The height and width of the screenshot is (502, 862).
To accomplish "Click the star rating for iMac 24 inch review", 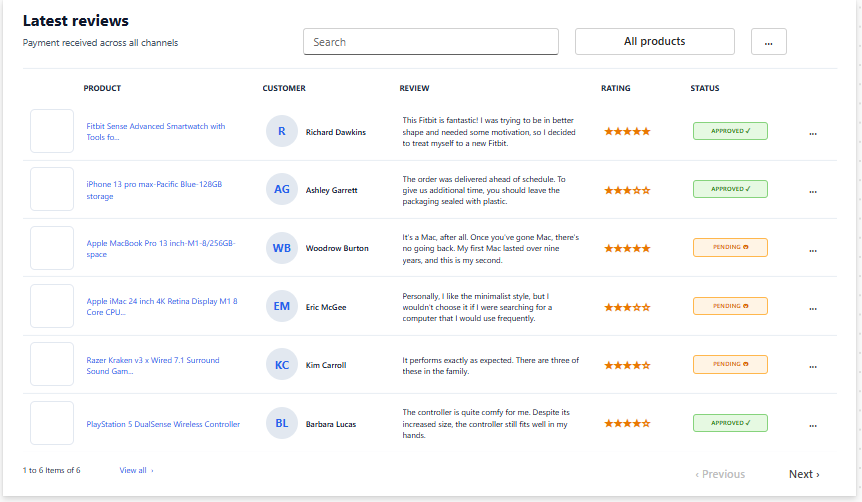I will [x=627, y=307].
